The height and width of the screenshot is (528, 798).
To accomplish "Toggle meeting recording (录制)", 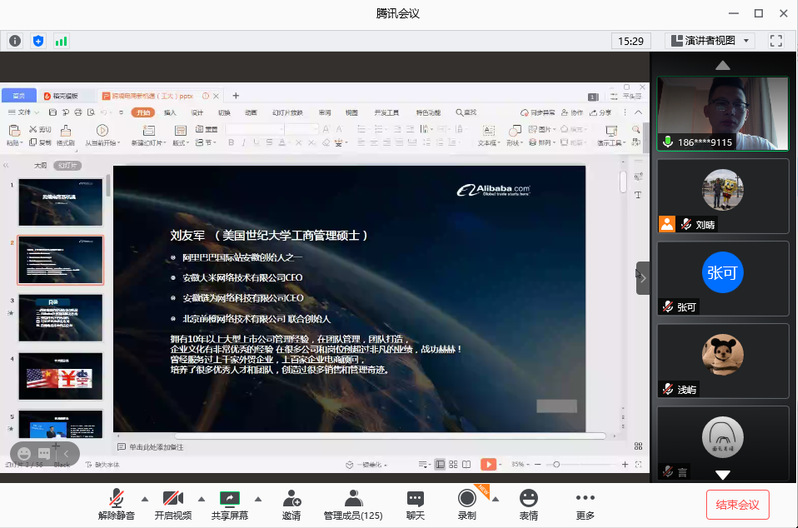I will [466, 504].
